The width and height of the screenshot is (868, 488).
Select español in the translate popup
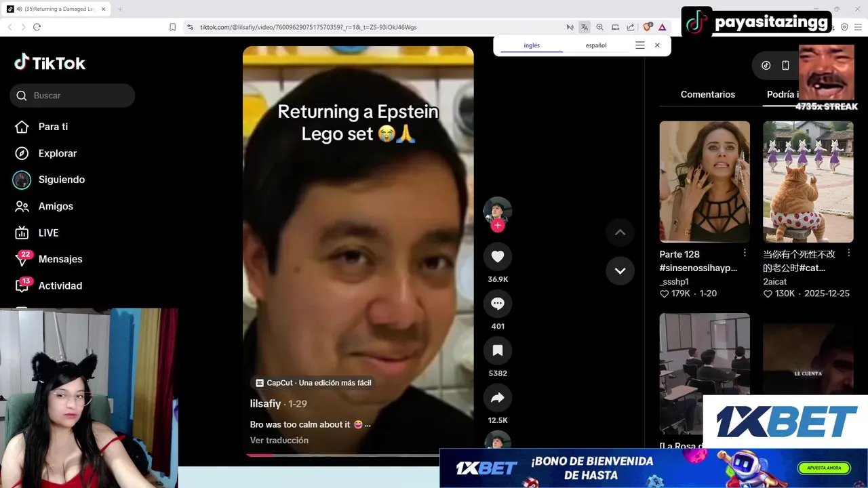coord(596,45)
